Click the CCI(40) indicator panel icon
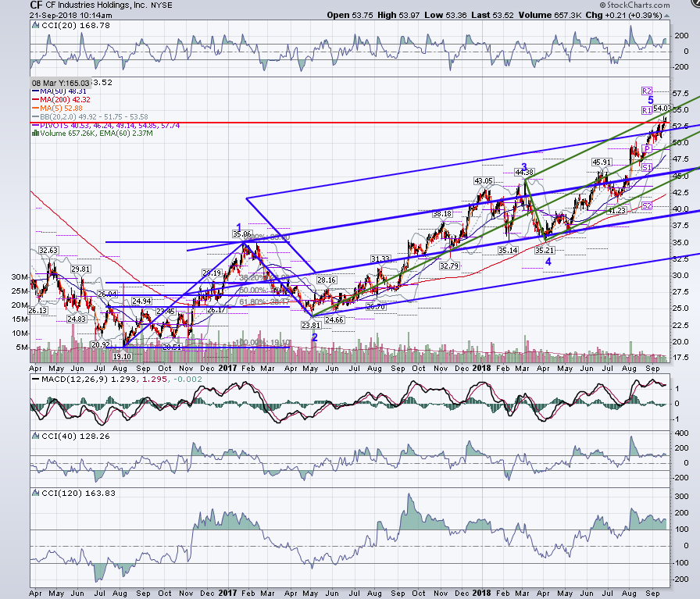Viewport: 700px width, 599px height. [x=36, y=437]
